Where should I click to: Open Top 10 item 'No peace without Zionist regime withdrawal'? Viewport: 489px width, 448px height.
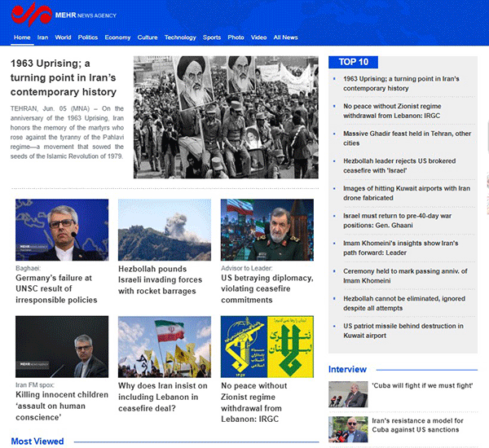tap(392, 111)
